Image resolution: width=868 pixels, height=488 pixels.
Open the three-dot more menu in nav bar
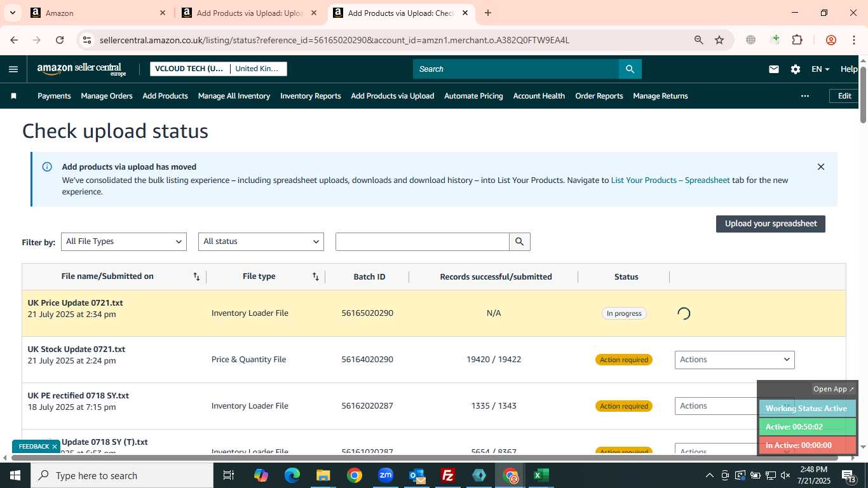point(805,96)
